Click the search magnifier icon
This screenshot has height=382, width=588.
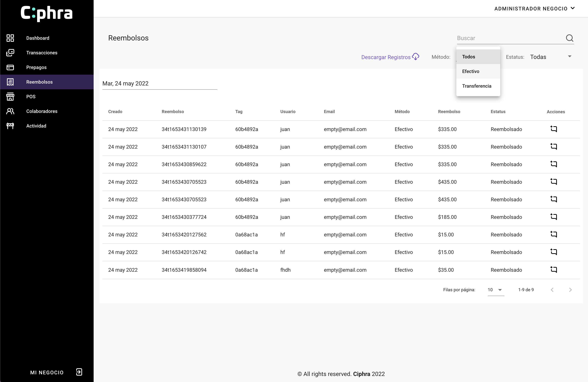point(570,38)
